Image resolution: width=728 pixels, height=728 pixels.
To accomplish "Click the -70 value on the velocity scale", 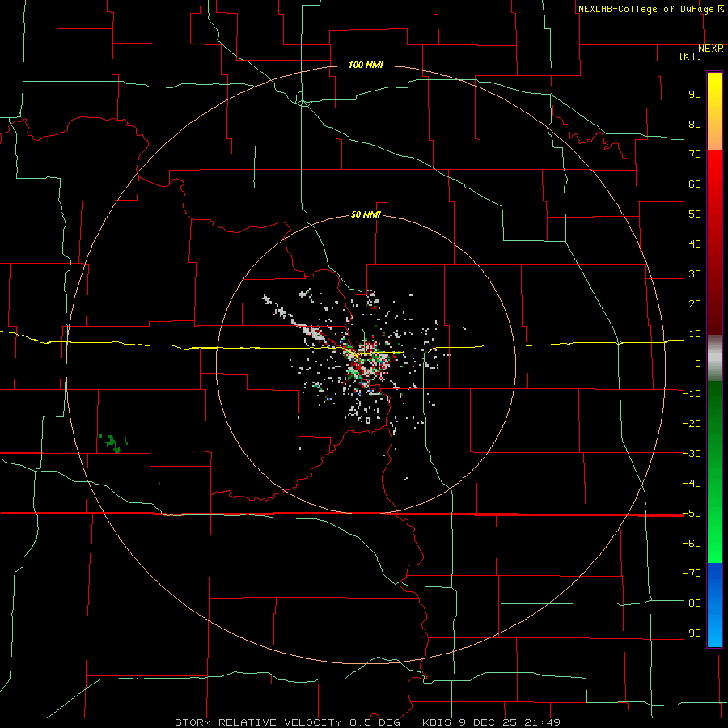I will [692, 574].
